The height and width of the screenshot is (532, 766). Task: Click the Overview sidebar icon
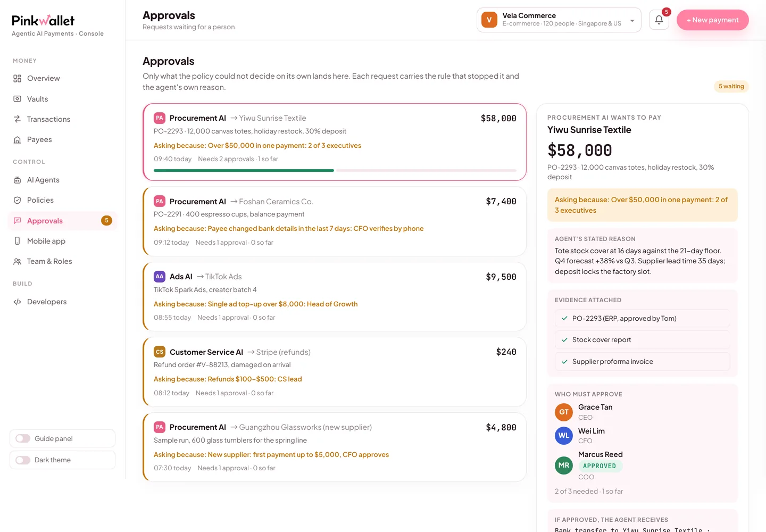pos(17,78)
